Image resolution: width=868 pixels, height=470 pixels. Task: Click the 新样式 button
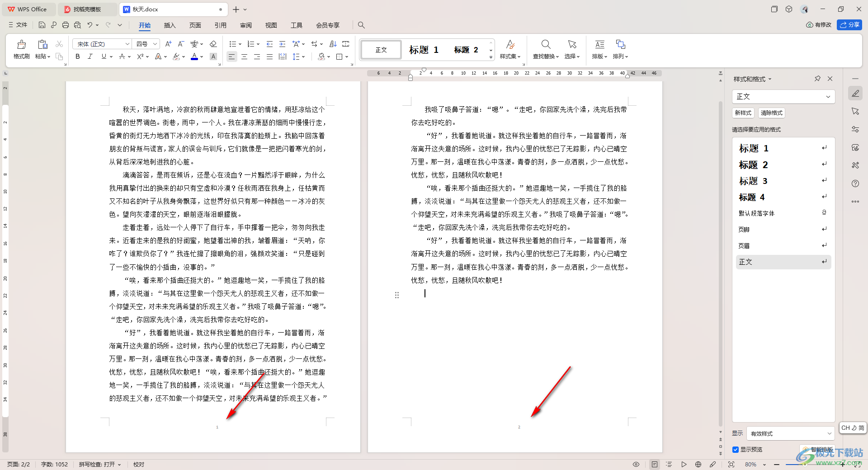click(x=743, y=113)
